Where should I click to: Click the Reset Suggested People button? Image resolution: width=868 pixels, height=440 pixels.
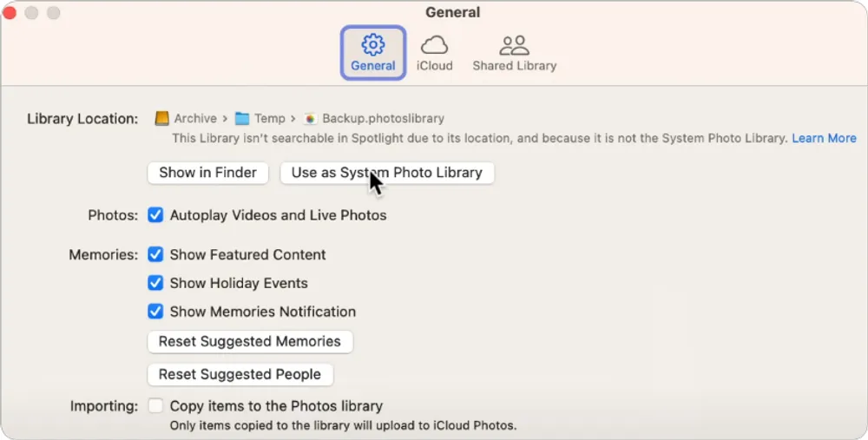[240, 374]
